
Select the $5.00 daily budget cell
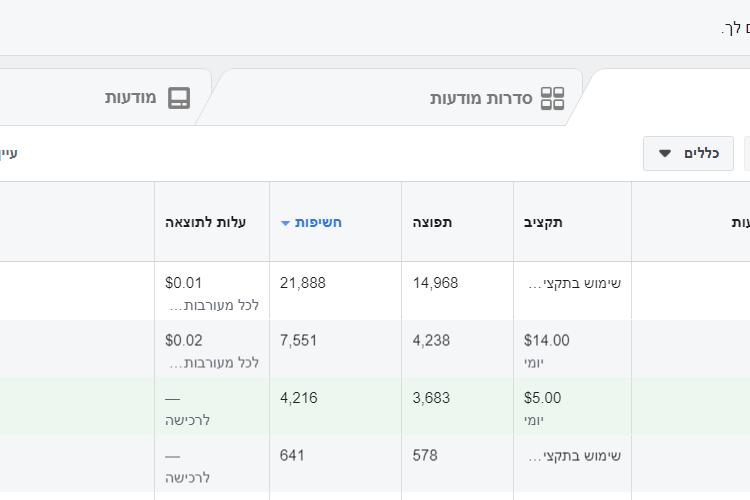542,398
